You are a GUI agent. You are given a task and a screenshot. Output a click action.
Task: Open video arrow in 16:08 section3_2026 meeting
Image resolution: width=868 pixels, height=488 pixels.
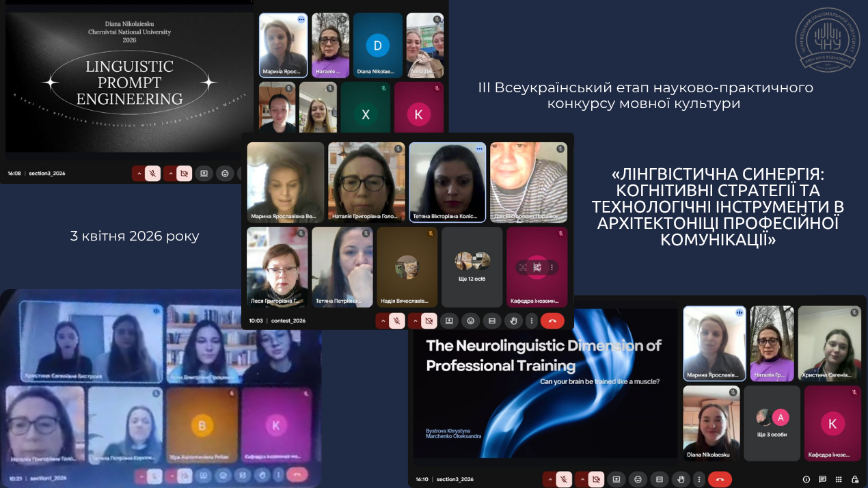169,174
